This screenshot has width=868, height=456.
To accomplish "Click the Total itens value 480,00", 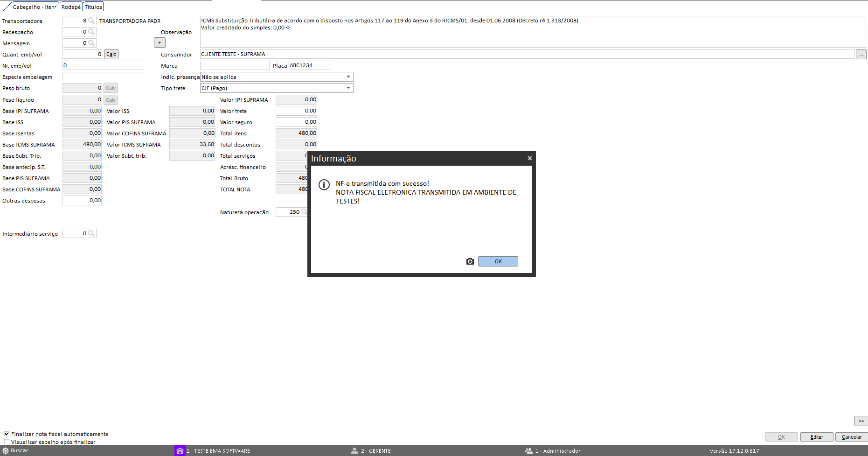I will coord(296,133).
